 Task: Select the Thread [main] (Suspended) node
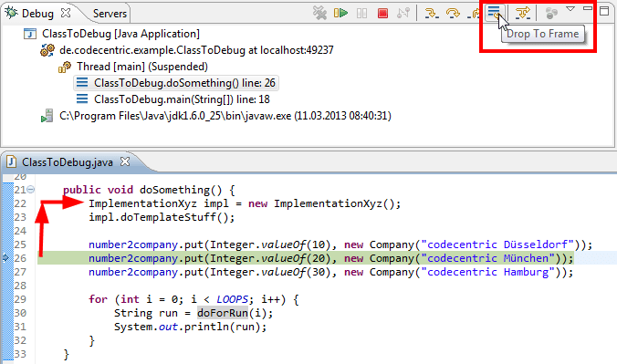coord(141,67)
